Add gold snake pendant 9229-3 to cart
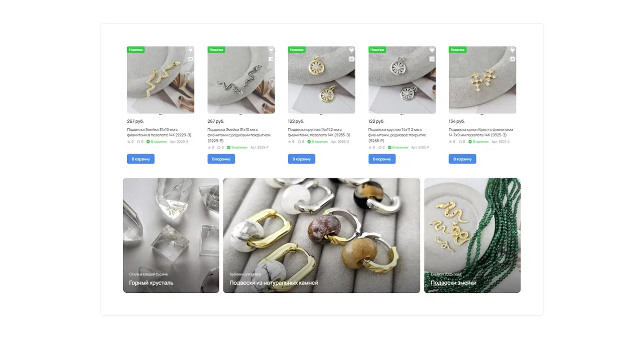This screenshot has width=644, height=339. 141,159
